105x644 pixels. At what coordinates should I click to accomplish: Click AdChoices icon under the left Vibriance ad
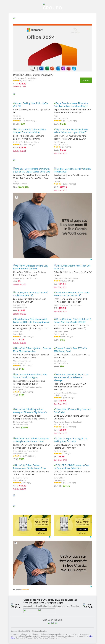pyautogui.click(x=50, y=537)
